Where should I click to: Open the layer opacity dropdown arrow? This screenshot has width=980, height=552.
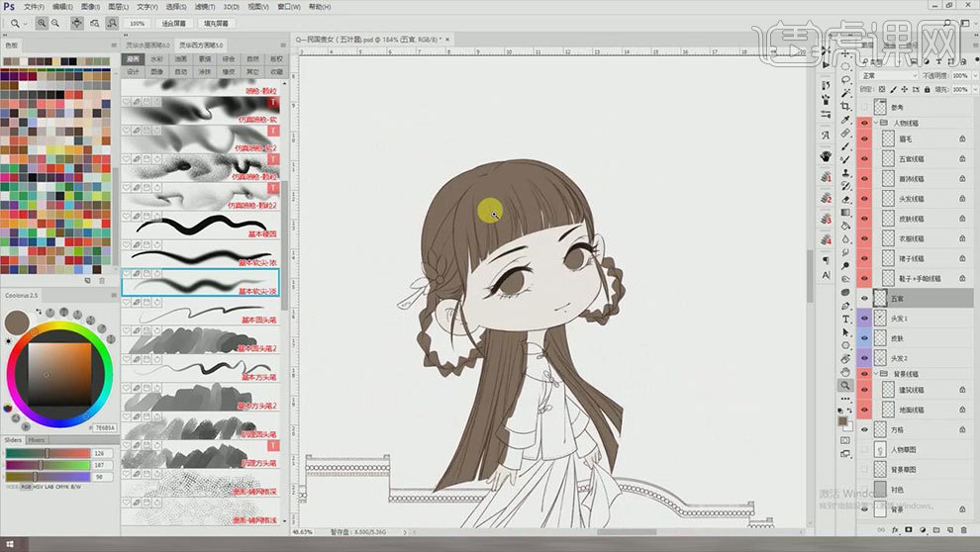(x=974, y=75)
